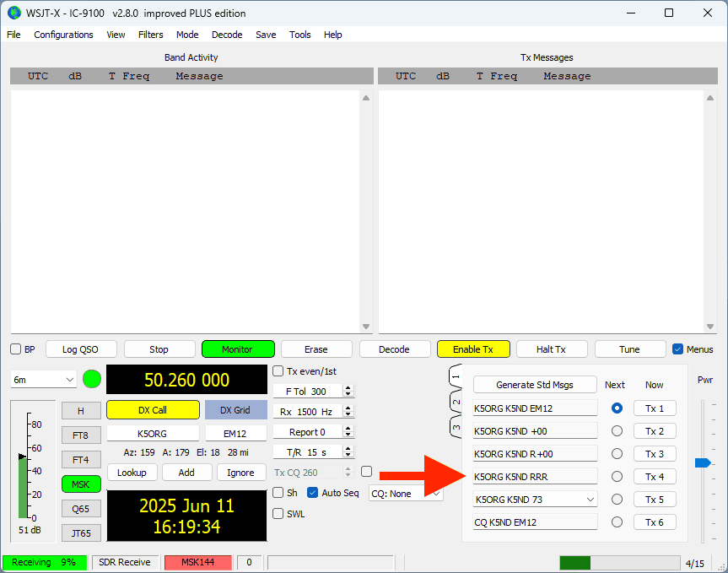Select the Next radio for Tx 4
The height and width of the screenshot is (573, 728).
617,477
